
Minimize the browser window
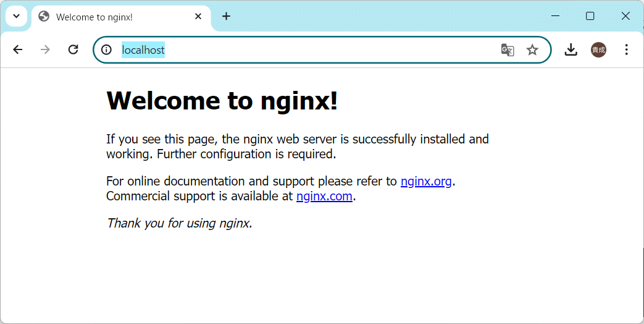555,16
